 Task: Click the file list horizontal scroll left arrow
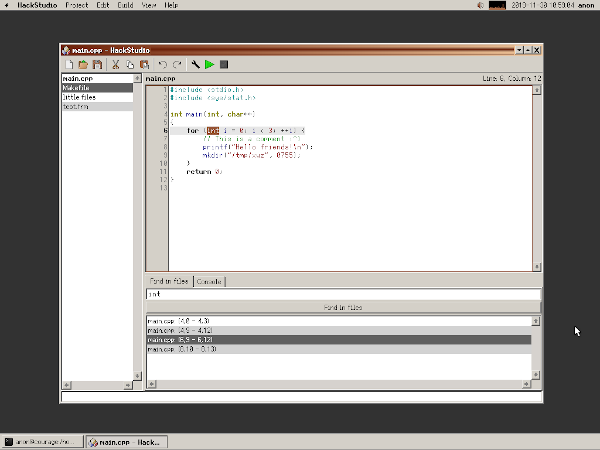(67, 385)
